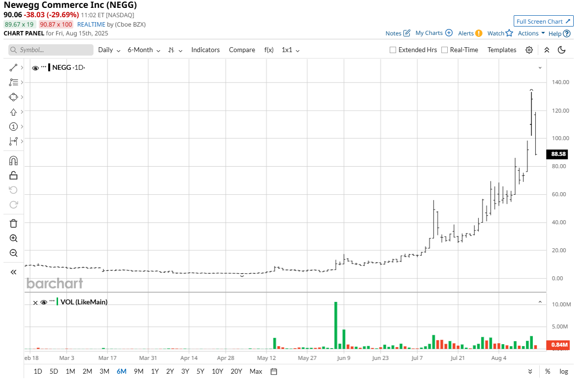Screen dimensions: 588x385
Task: Open the Indicators menu
Action: [x=206, y=50]
